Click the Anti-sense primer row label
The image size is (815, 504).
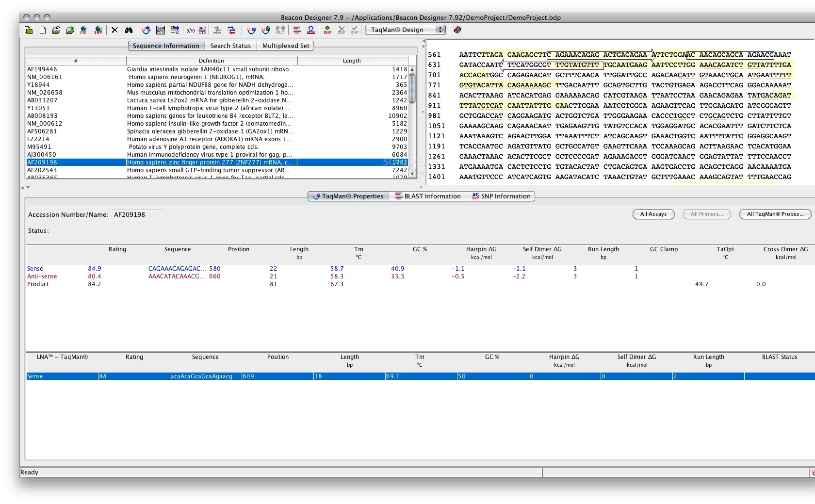pyautogui.click(x=42, y=276)
